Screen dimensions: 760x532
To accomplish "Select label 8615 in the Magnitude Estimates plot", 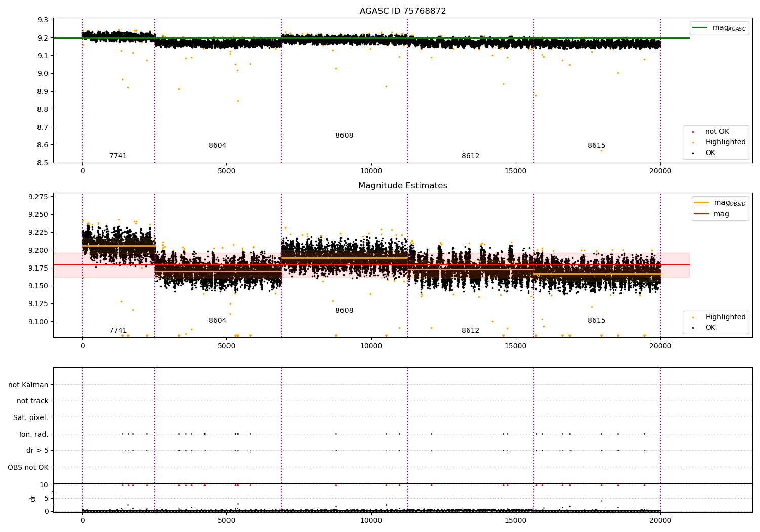I will (x=597, y=321).
